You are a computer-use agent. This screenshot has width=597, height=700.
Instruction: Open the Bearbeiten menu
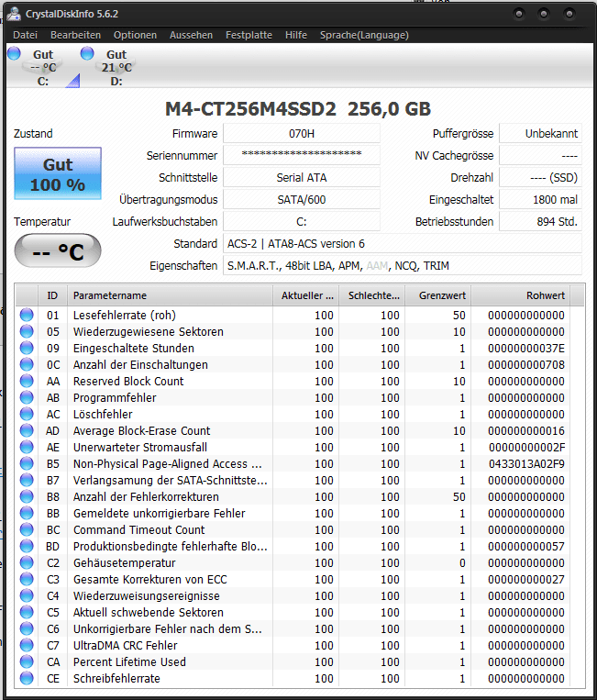[75, 35]
